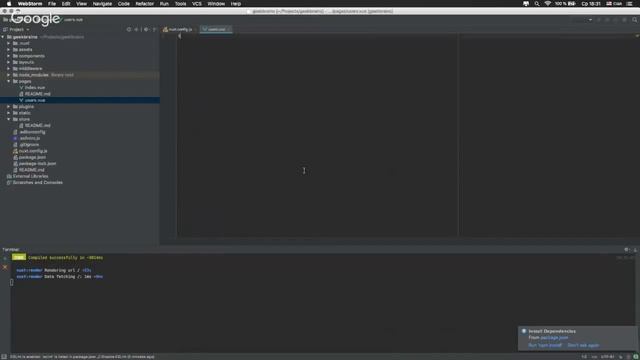640x360 pixels.
Task: Click inside the users.vue editor area
Action: coord(318,135)
